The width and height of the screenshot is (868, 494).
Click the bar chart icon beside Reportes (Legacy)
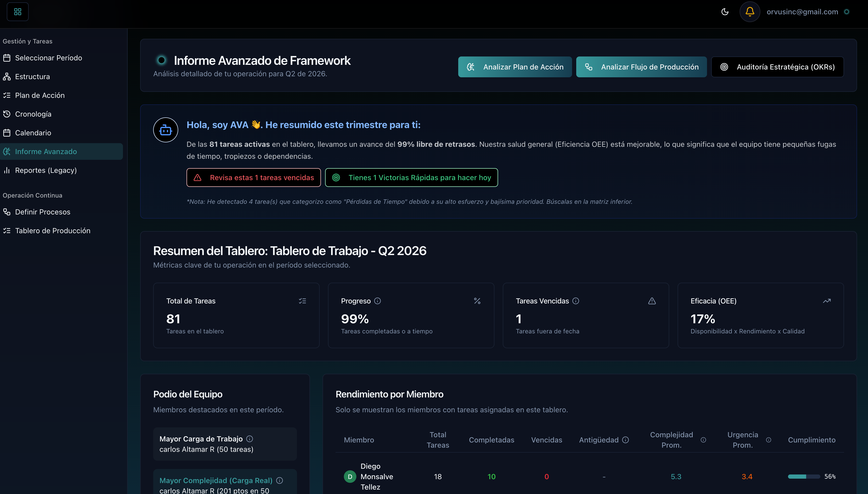pos(7,170)
